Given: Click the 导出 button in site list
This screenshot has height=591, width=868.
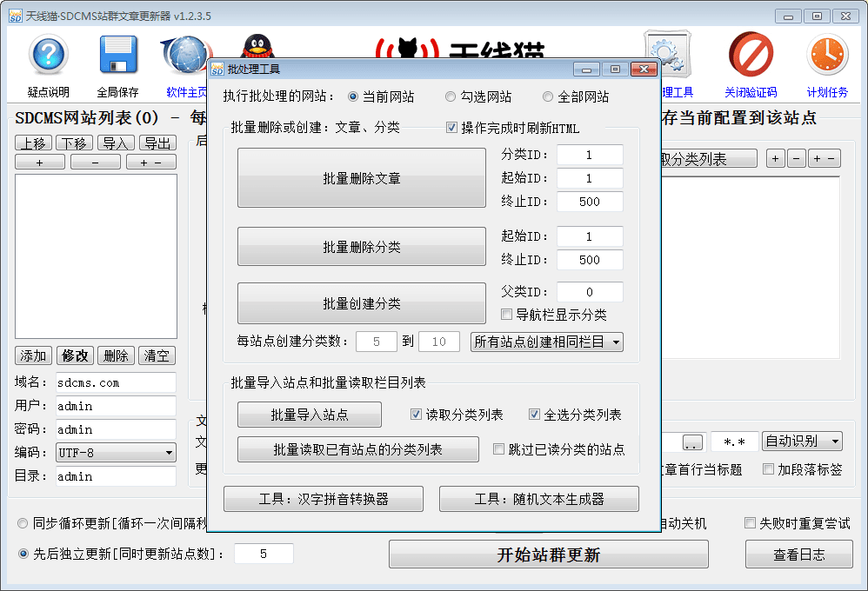Looking at the screenshot, I should (157, 143).
